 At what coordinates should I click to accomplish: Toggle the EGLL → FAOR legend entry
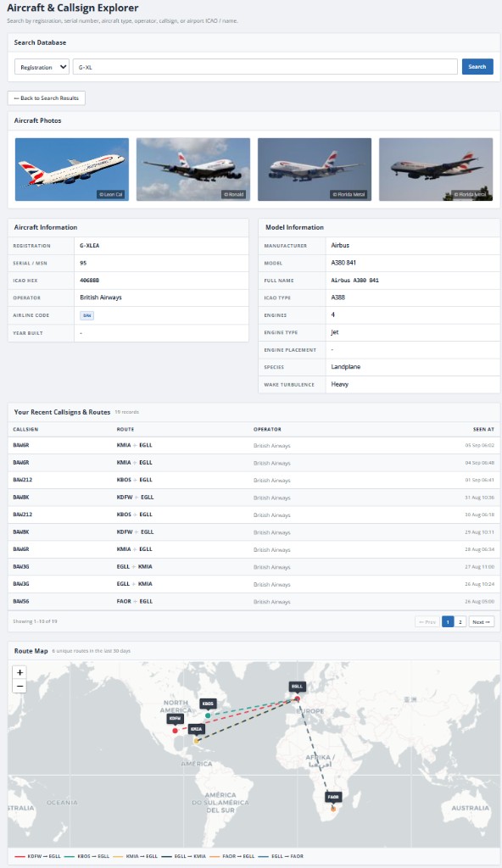coord(281,856)
